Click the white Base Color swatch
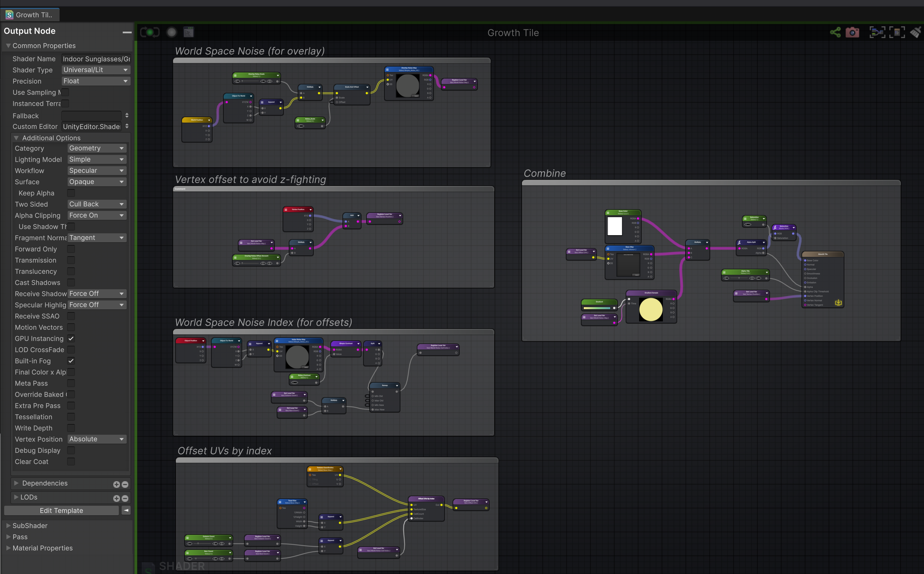Image resolution: width=924 pixels, height=574 pixels. click(615, 226)
